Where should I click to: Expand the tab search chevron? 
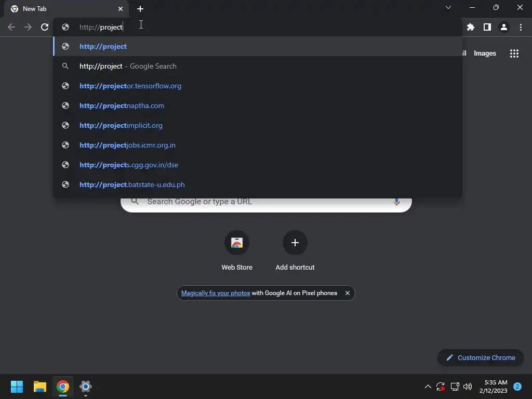click(448, 7)
